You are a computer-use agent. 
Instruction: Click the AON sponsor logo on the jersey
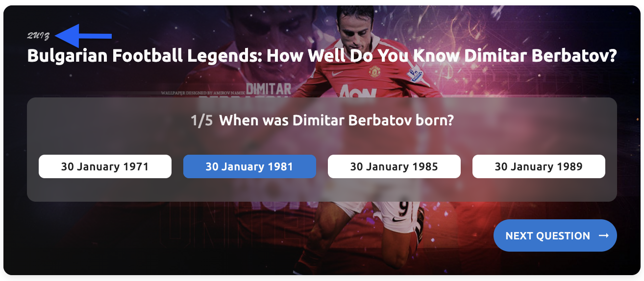coord(357,91)
